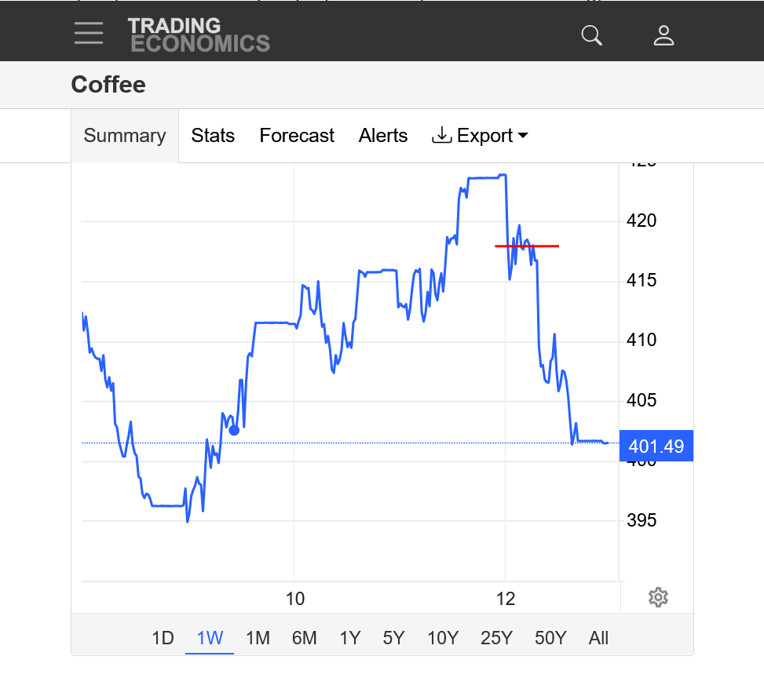Open the Stats tab
Image resolution: width=764 pixels, height=700 pixels.
[x=213, y=136]
